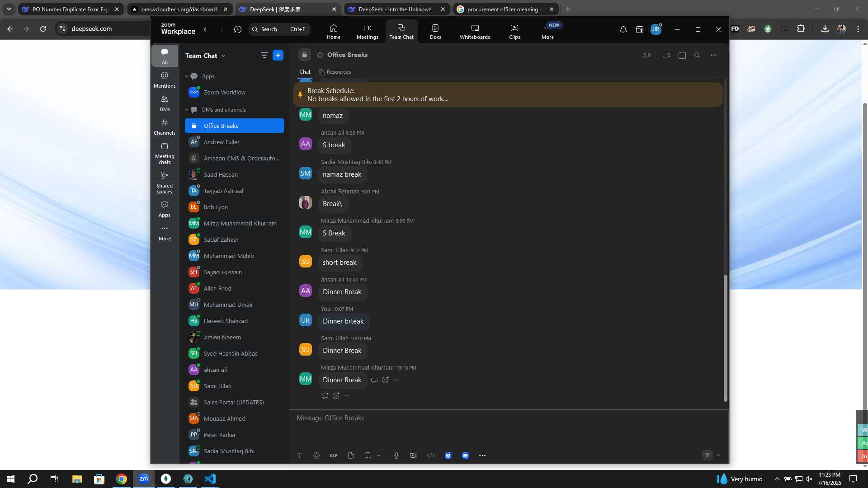
Task: Open the Clips tab
Action: [x=514, y=31]
